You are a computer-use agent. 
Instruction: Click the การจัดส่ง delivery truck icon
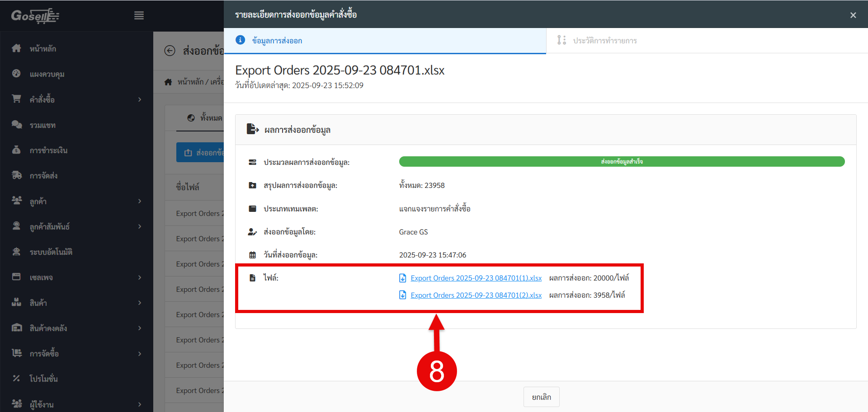17,175
